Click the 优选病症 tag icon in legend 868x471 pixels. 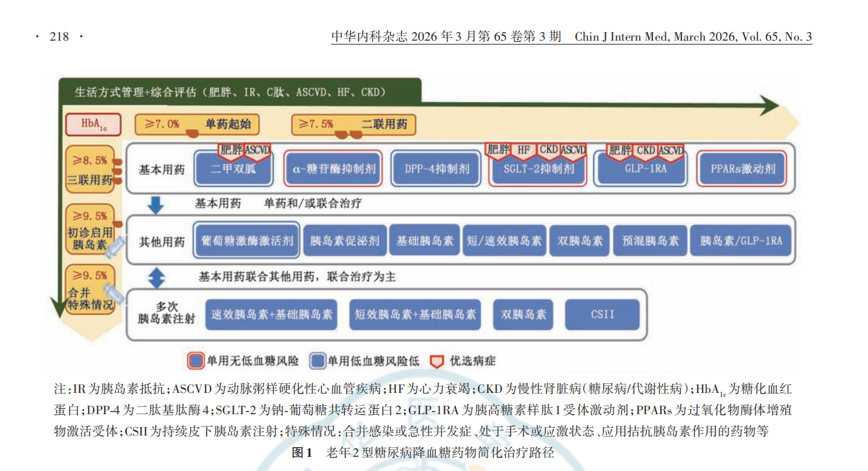coord(437,361)
